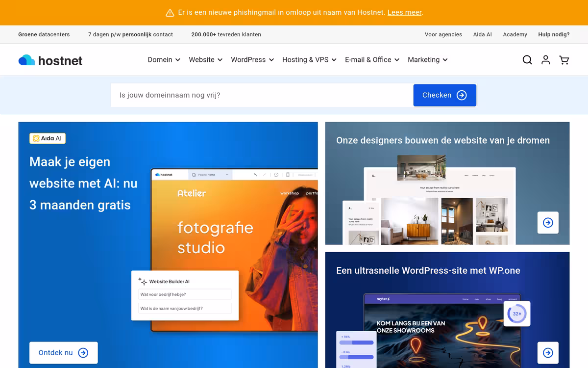
Task: Expand the WordPress menu
Action: (252, 60)
